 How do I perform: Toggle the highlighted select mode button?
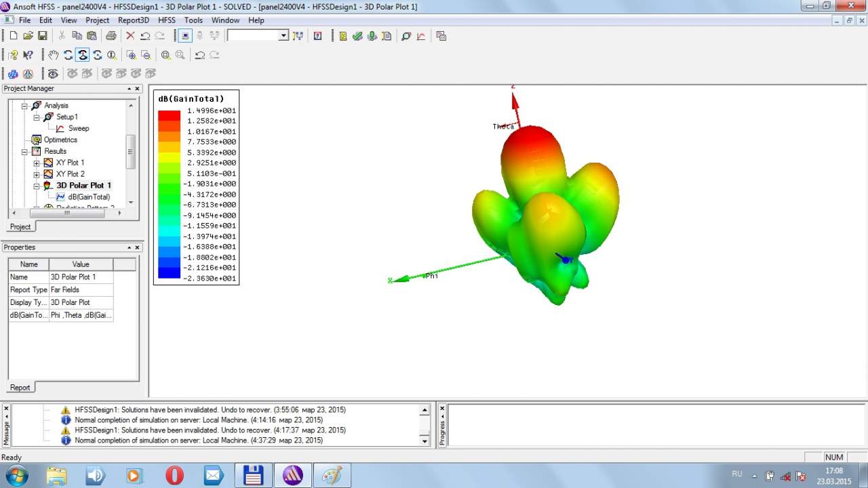(x=184, y=36)
